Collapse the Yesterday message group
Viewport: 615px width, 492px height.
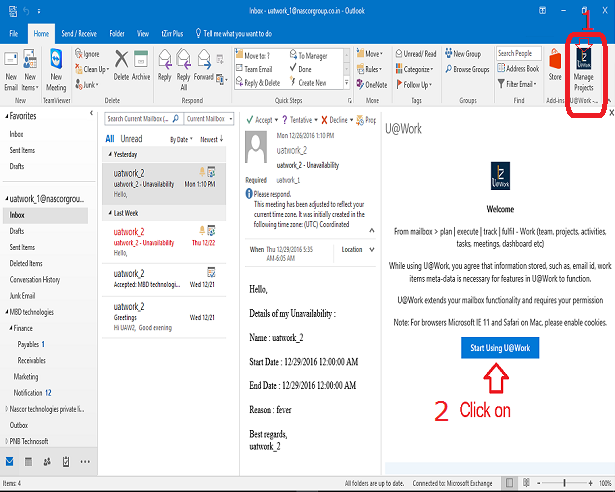[x=110, y=154]
